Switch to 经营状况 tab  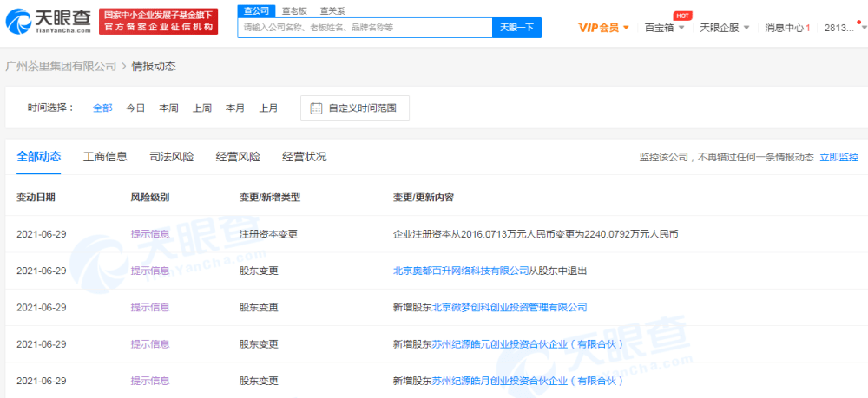click(x=305, y=157)
